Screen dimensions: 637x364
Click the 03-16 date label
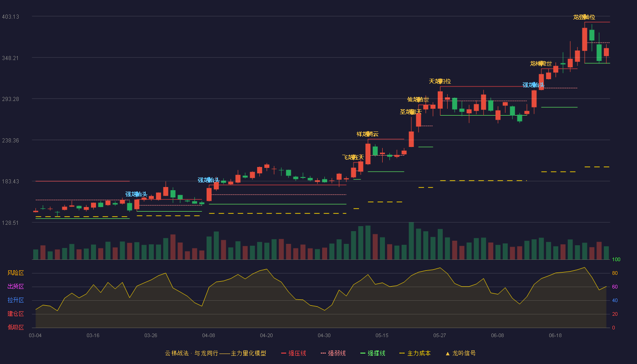(x=93, y=335)
